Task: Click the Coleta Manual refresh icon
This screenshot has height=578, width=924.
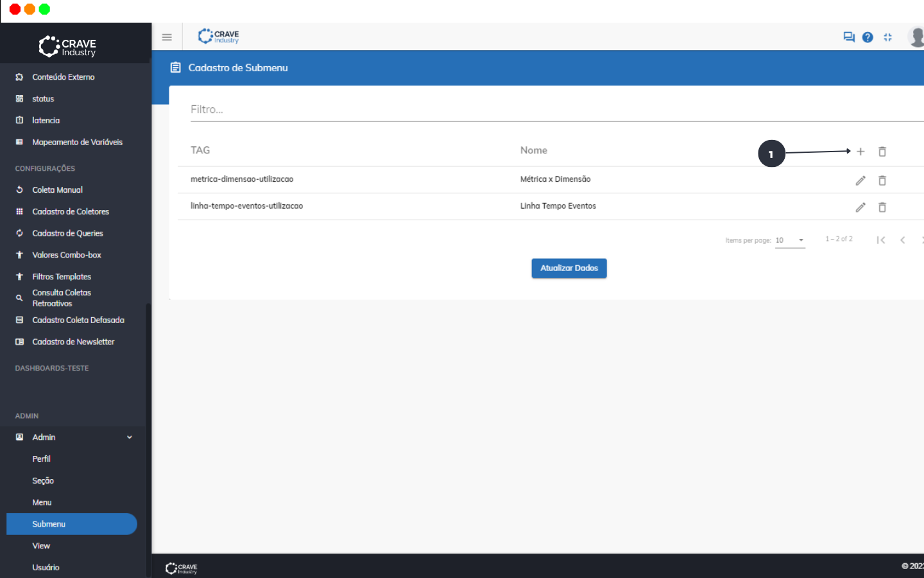Action: coord(19,190)
